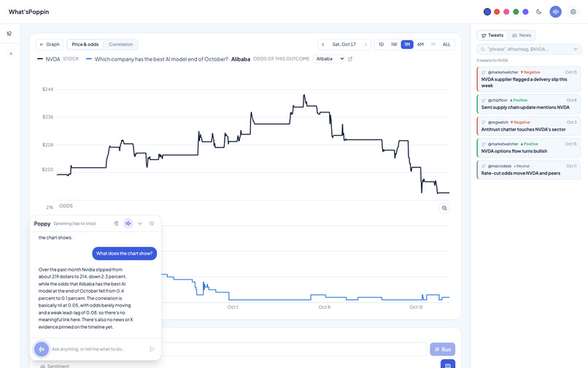
Task: Go back to Graph view
Action: tap(50, 45)
